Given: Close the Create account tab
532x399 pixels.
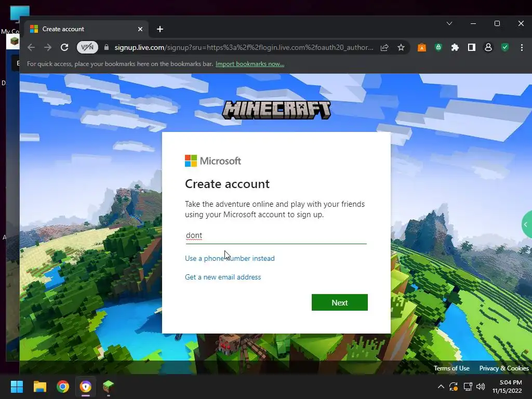Looking at the screenshot, I should (x=140, y=29).
